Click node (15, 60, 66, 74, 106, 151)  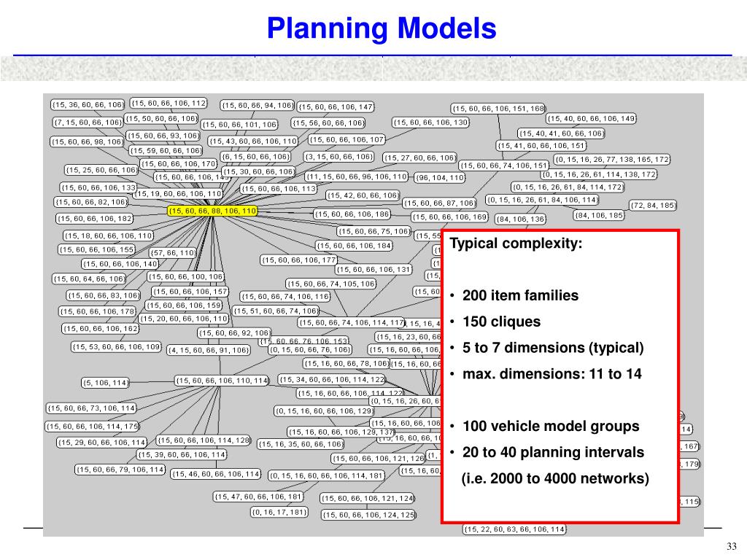coord(504,166)
